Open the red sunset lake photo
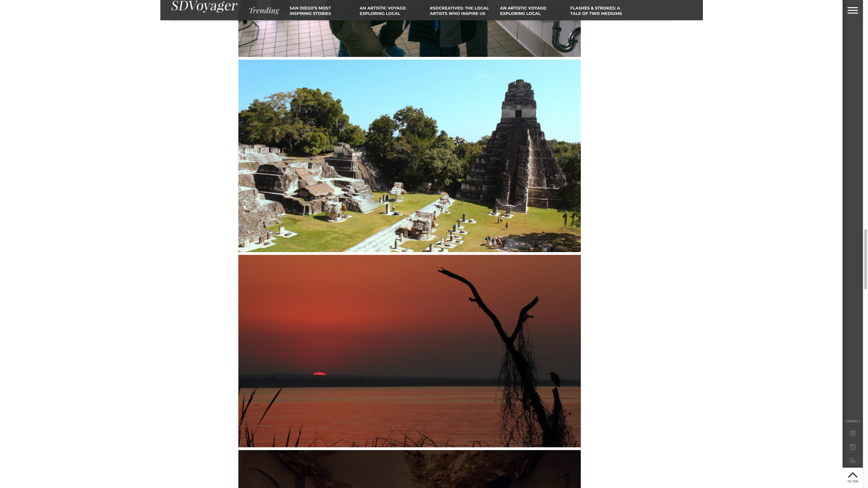 409,351
